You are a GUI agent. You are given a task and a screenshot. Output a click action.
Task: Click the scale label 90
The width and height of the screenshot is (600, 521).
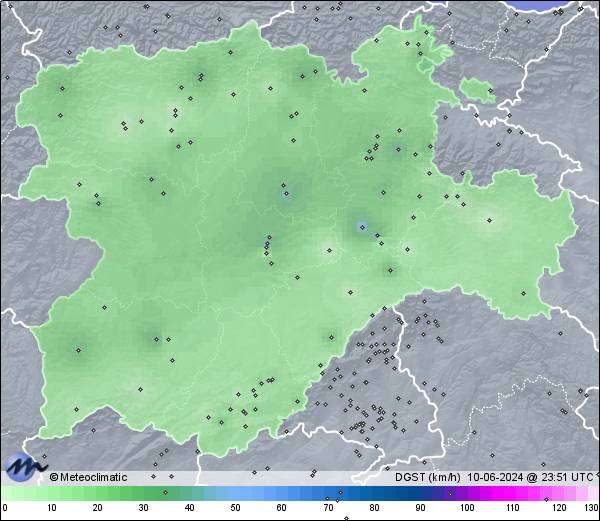[x=420, y=508]
